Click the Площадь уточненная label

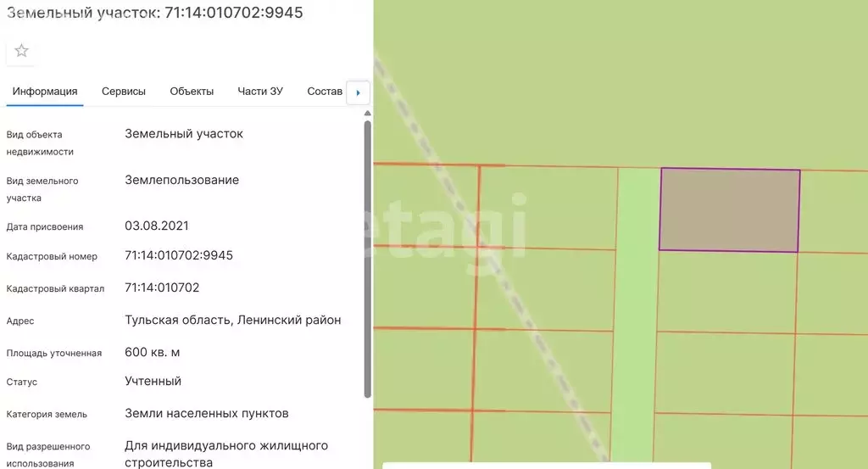coord(54,354)
